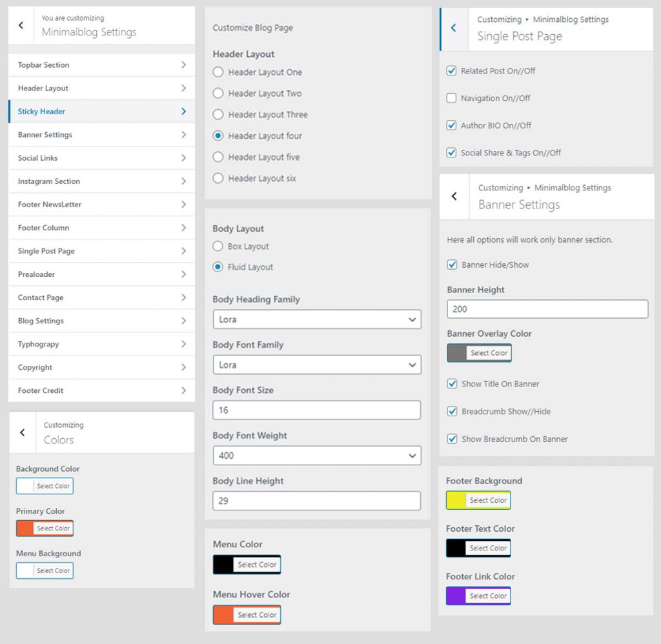Toggle Show Breadcrumb On Banner checkbox
The width and height of the screenshot is (661, 644).
point(452,439)
